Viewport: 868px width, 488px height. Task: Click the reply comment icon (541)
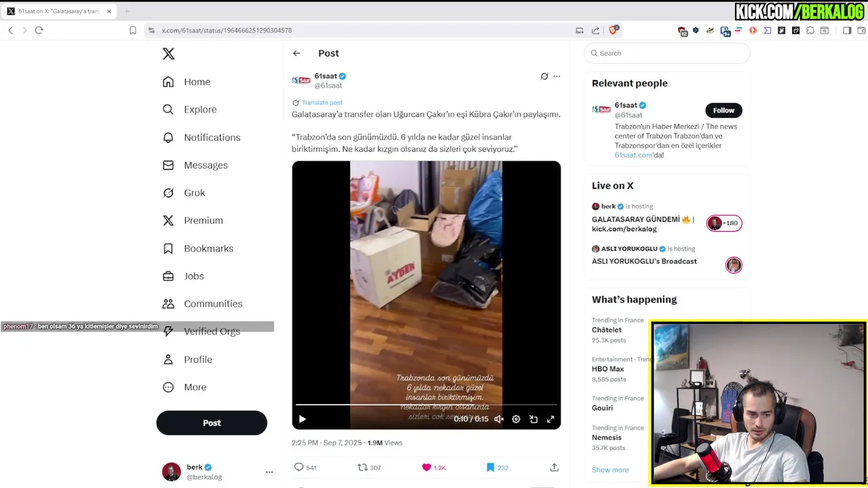pyautogui.click(x=305, y=468)
